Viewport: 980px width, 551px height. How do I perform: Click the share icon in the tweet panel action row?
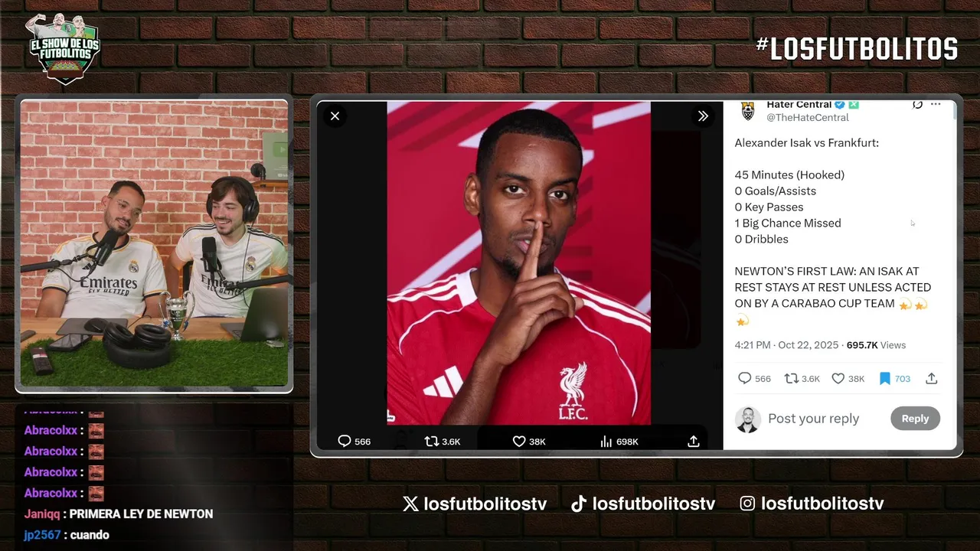click(x=932, y=378)
